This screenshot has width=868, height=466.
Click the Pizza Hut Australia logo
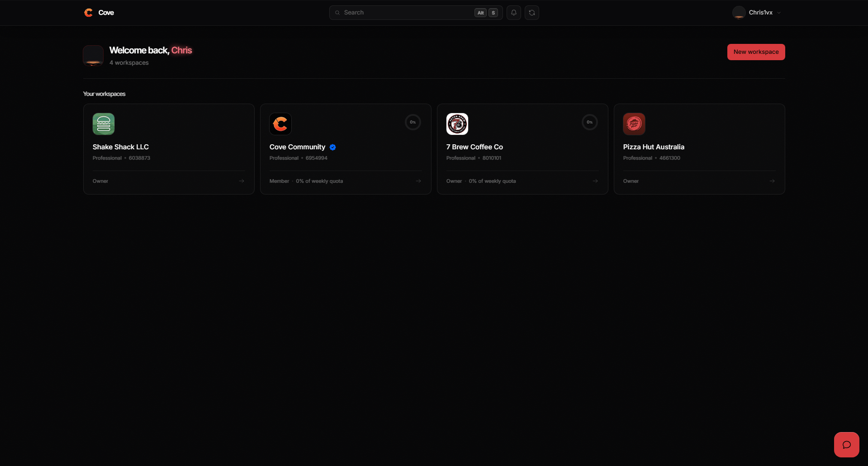pyautogui.click(x=634, y=124)
